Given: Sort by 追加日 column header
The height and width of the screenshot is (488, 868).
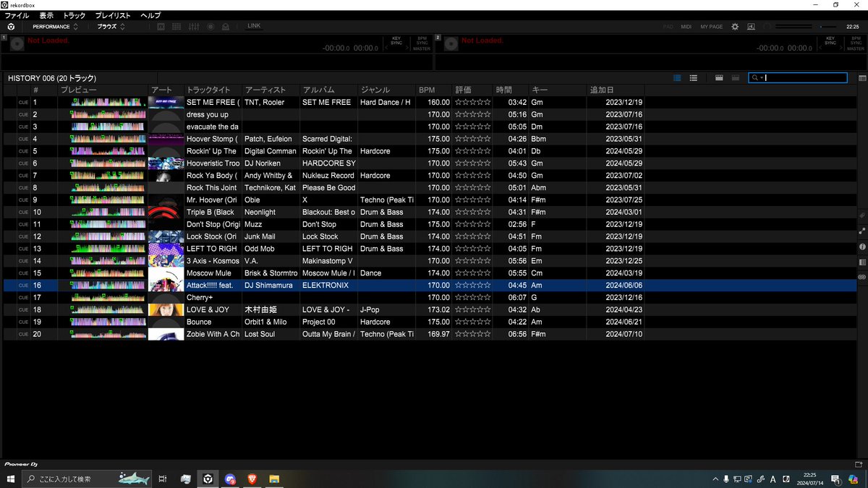Looking at the screenshot, I should click(615, 90).
